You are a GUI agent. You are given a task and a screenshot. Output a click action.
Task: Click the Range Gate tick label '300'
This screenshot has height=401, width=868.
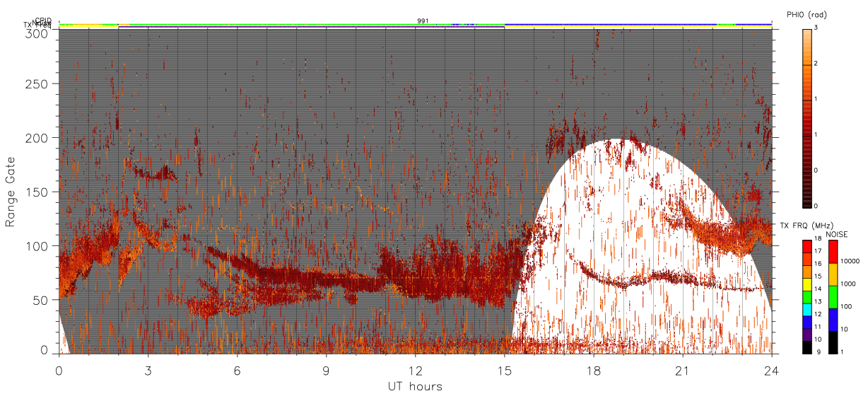[x=36, y=33]
